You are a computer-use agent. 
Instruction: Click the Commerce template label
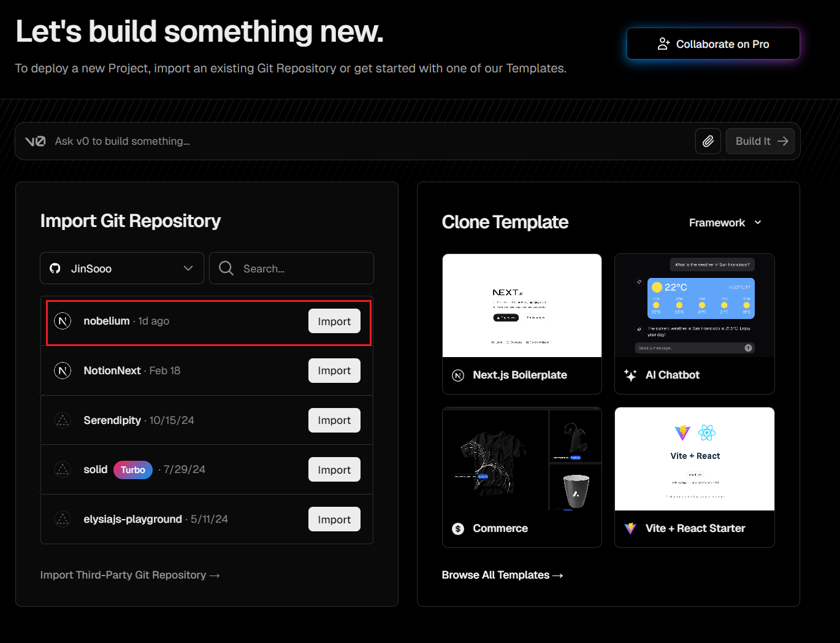pyautogui.click(x=500, y=528)
